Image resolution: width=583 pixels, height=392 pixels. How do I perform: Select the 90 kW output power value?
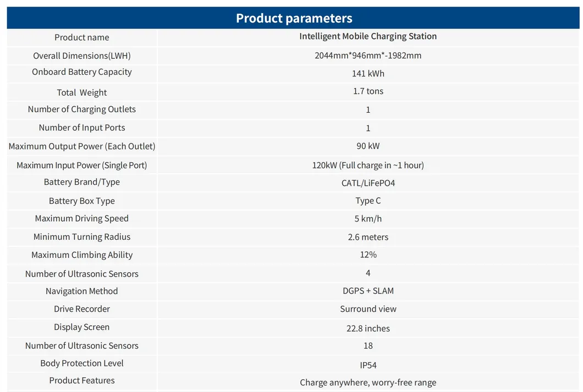coord(368,146)
